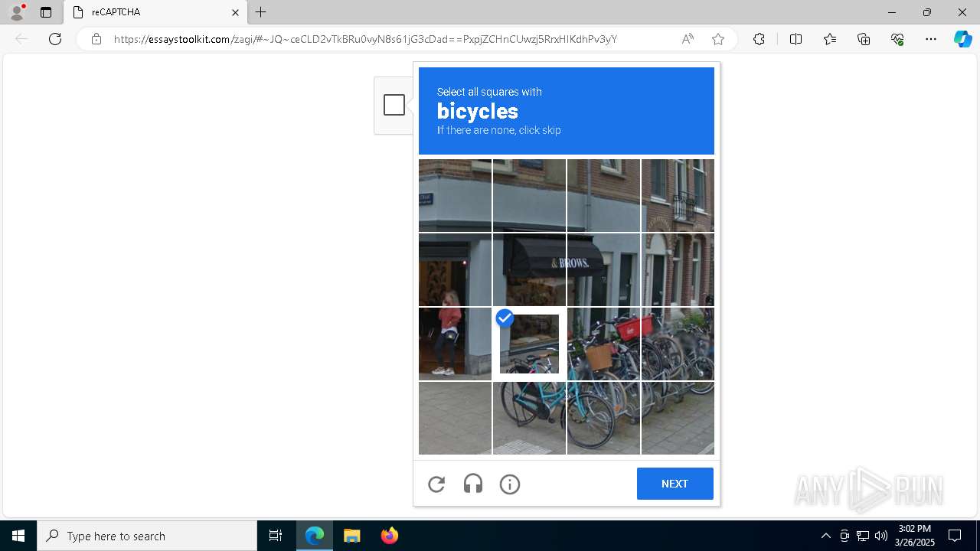980x551 pixels.
Task: Show hidden system tray icons chevron
Action: pyautogui.click(x=825, y=536)
